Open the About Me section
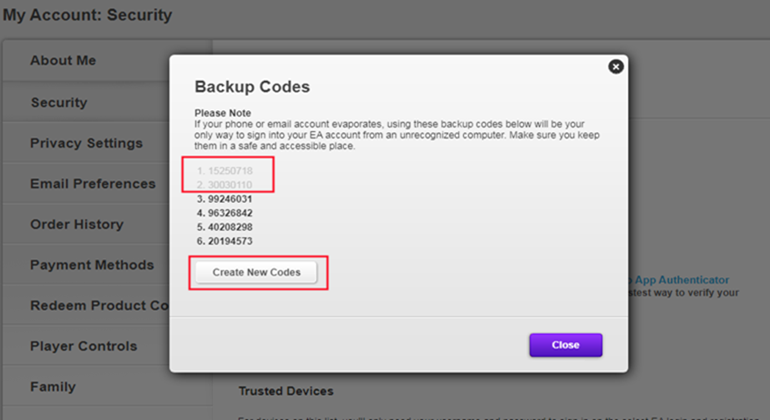 pyautogui.click(x=63, y=61)
